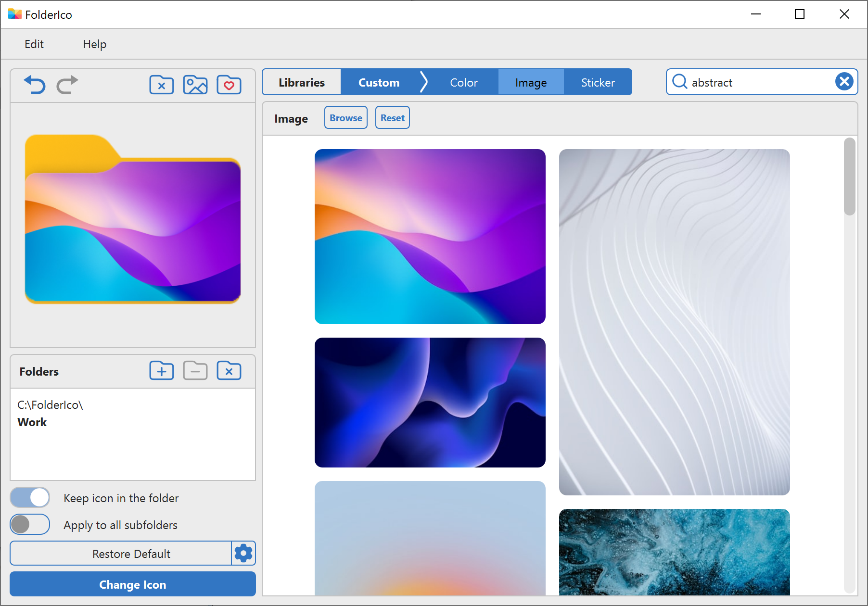Screen dimensions: 868x606
Task: Open the Sticker sub-tab
Action: click(x=598, y=82)
